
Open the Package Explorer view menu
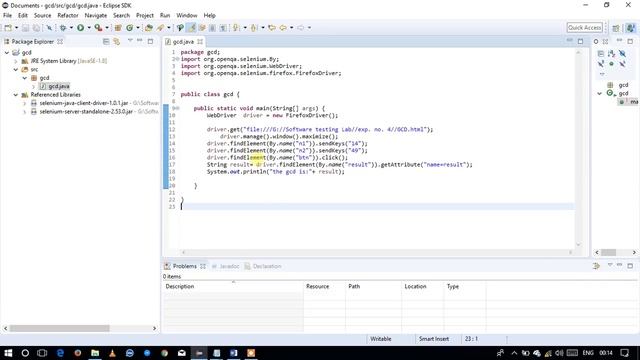pyautogui.click(x=130, y=41)
